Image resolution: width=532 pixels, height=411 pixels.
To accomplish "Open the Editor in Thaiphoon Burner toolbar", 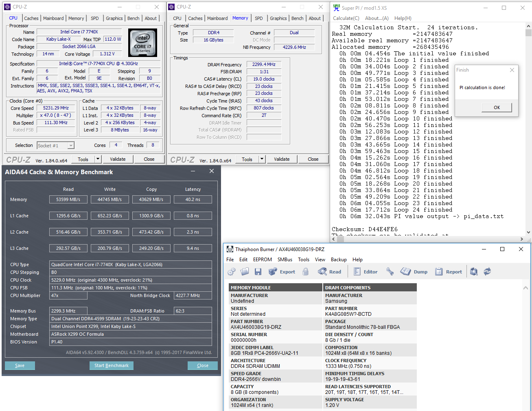I will pos(366,272).
